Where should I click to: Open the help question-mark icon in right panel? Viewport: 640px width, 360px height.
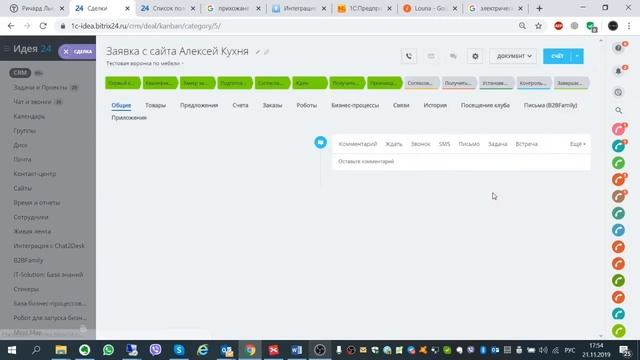tap(619, 48)
